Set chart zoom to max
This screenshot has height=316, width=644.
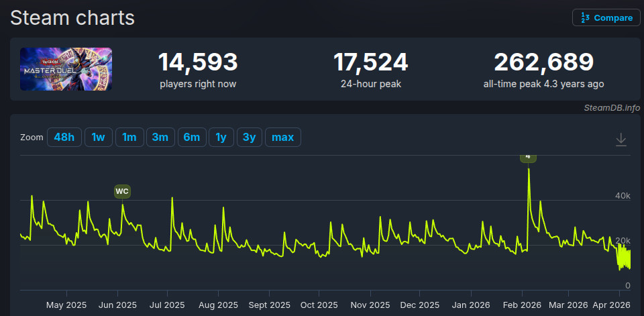[283, 138]
